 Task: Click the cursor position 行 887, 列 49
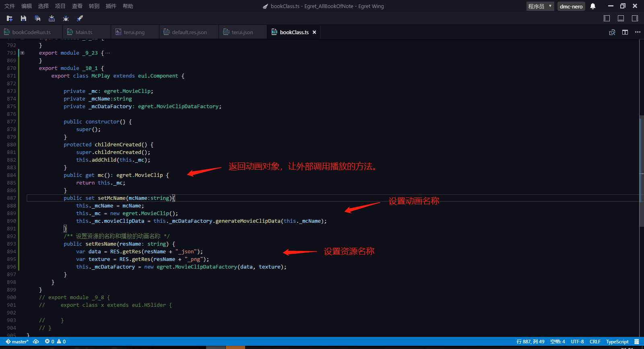pyautogui.click(x=530, y=342)
